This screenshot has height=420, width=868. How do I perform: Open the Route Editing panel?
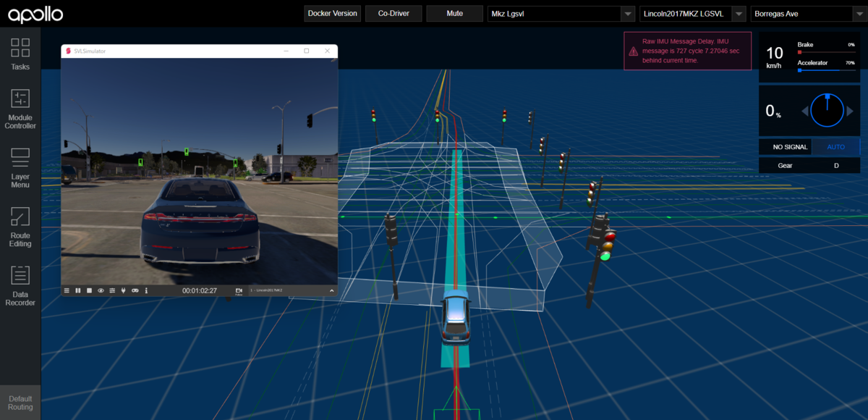coord(20,227)
